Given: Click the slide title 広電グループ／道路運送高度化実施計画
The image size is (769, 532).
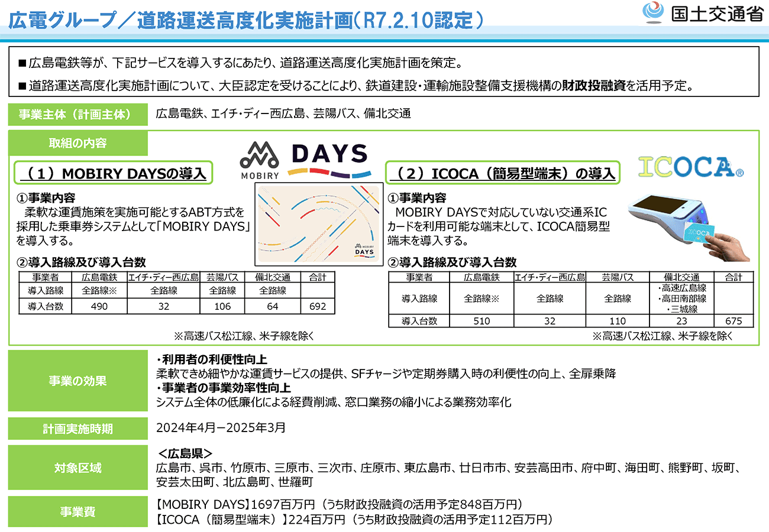Looking at the screenshot, I should [x=246, y=21].
